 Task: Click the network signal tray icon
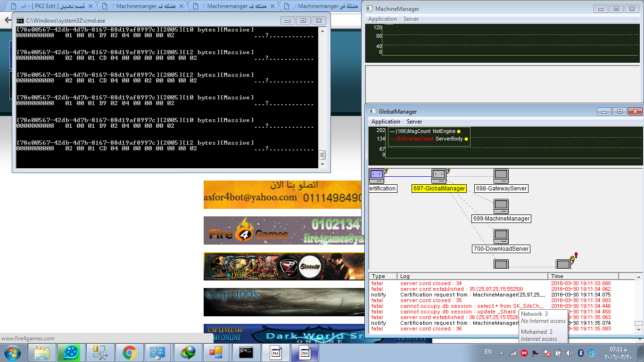click(513, 353)
